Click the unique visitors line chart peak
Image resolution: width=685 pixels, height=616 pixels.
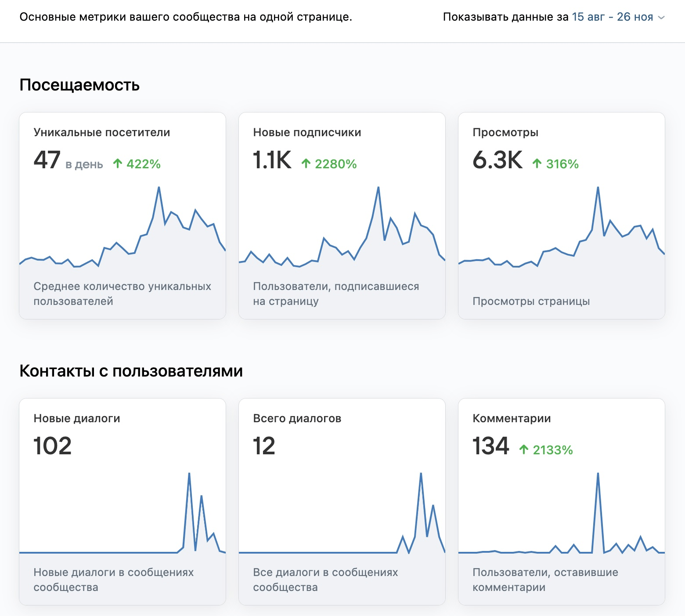point(159,188)
